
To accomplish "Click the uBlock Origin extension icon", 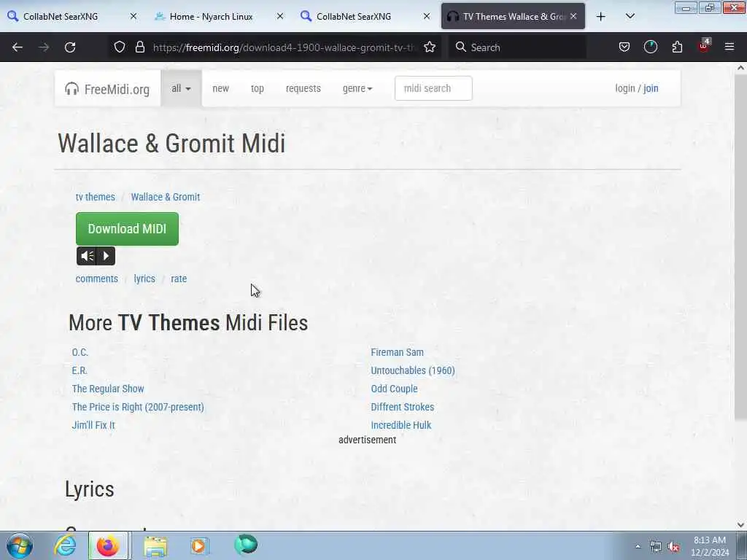I will (x=704, y=46).
